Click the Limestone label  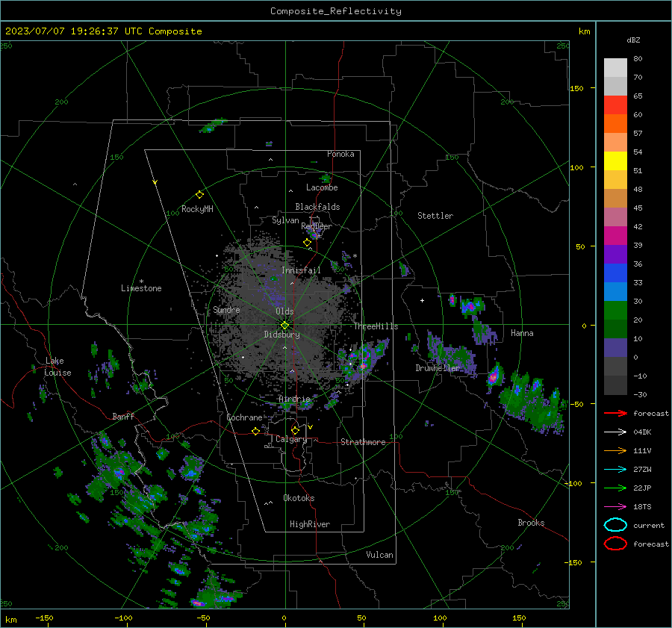(141, 288)
